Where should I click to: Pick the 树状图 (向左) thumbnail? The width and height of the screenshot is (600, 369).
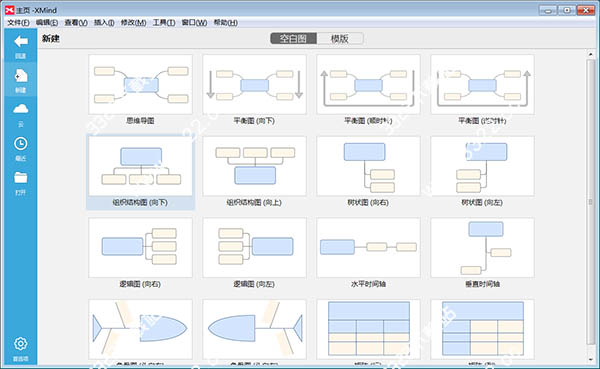pos(483,166)
